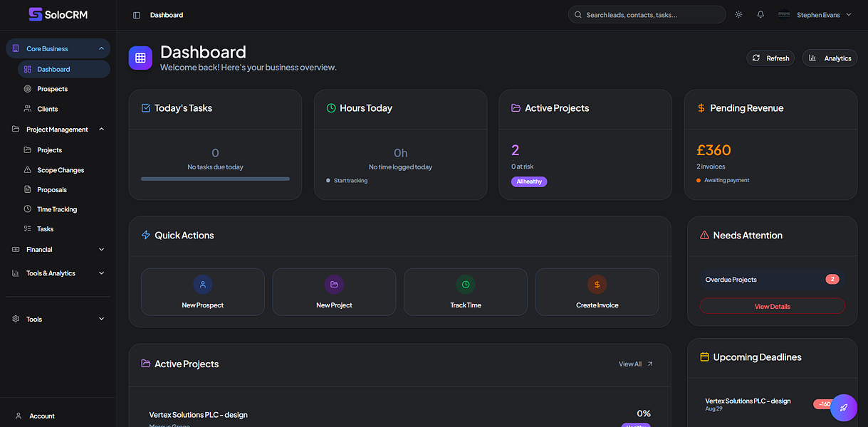868x427 pixels.
Task: Open Account at sidebar bottom
Action: pos(58,416)
